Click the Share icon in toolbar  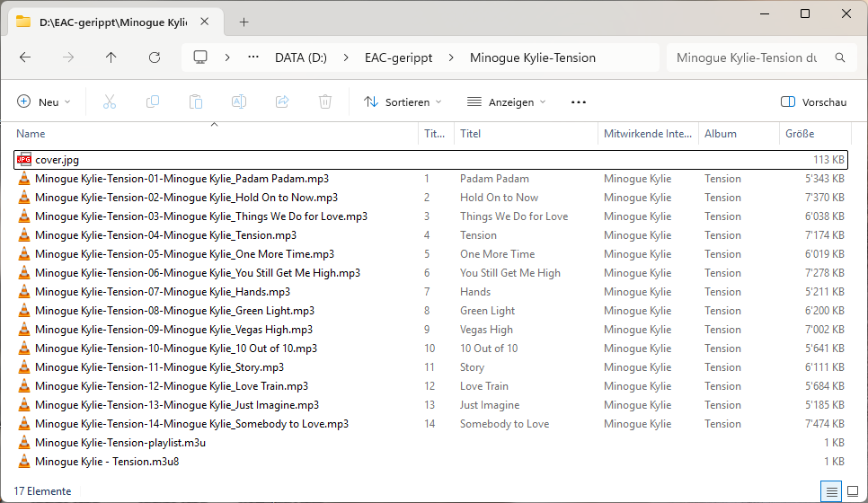(x=282, y=102)
